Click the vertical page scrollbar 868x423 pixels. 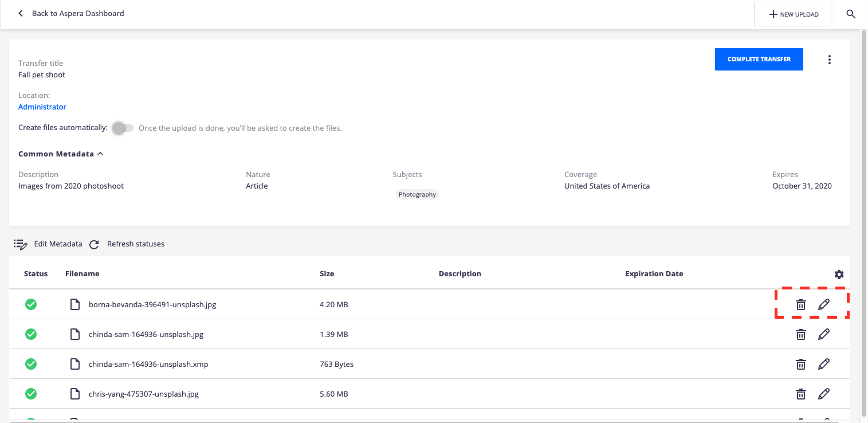(x=864, y=224)
